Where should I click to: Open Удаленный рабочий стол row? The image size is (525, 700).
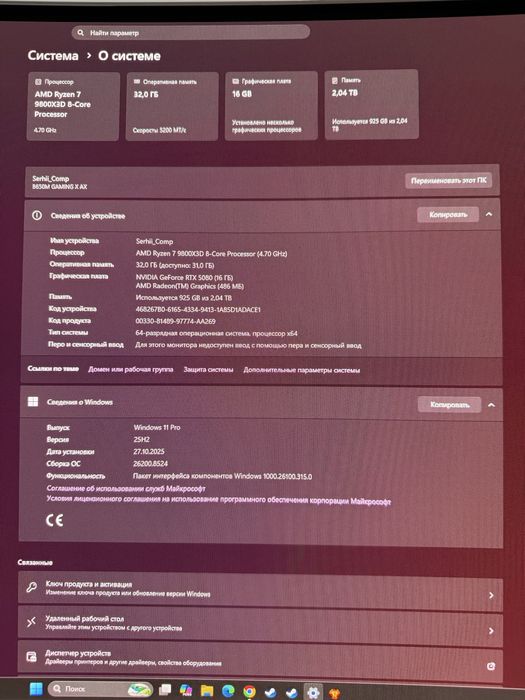click(x=260, y=624)
